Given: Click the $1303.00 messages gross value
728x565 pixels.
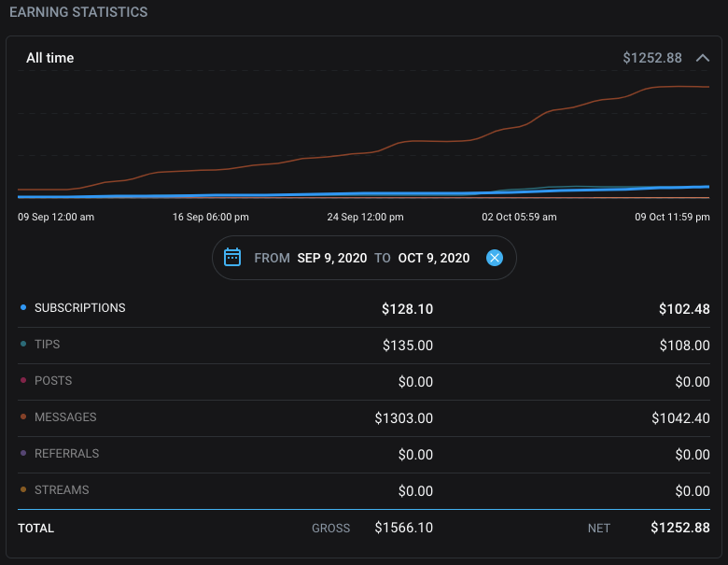Looking at the screenshot, I should click(404, 418).
